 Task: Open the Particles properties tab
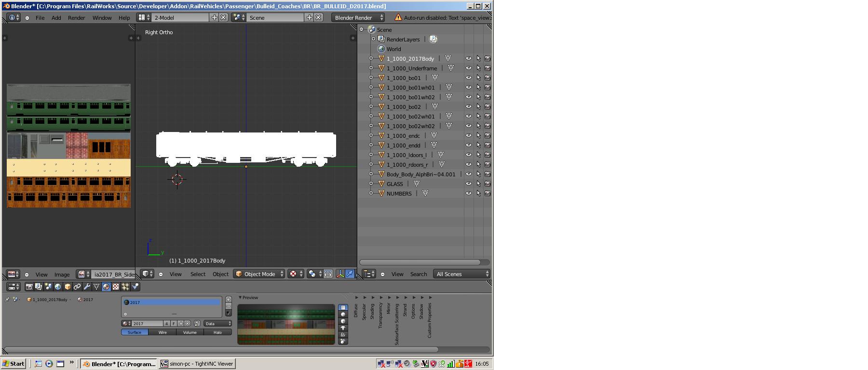pos(125,287)
